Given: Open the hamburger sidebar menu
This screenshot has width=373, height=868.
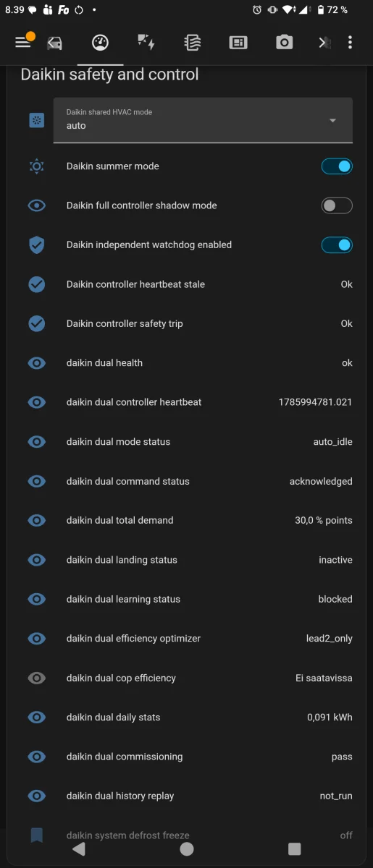Looking at the screenshot, I should [23, 43].
